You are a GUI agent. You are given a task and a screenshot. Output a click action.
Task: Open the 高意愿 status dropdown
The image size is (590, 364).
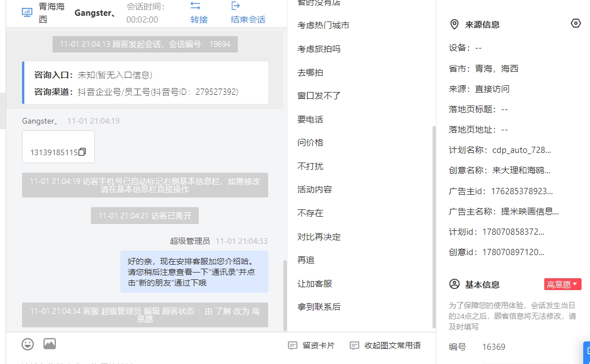pos(562,284)
